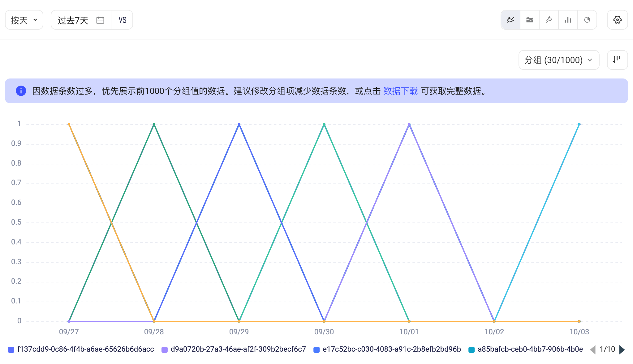Screen dimensions: 633x364
Task: Click the 数据下载 link
Action: [x=401, y=91]
